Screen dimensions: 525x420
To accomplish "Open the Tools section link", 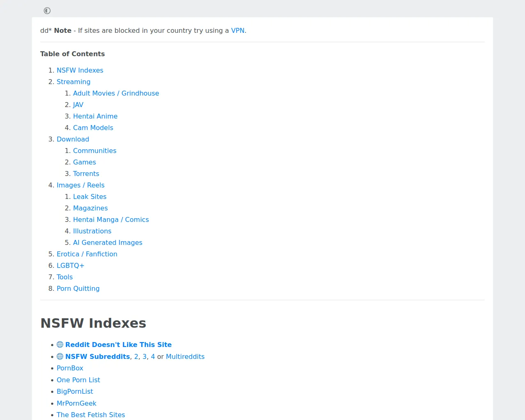I will [64, 277].
